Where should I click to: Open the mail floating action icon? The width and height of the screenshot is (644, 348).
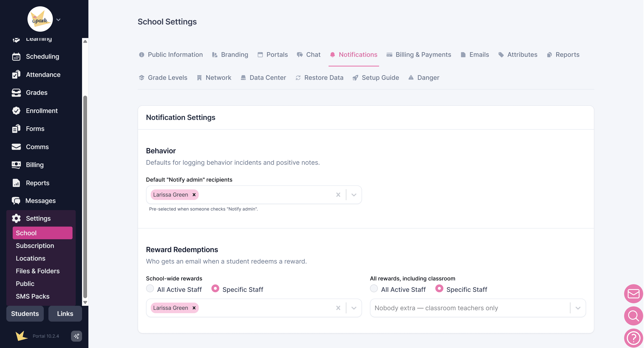pos(633,294)
